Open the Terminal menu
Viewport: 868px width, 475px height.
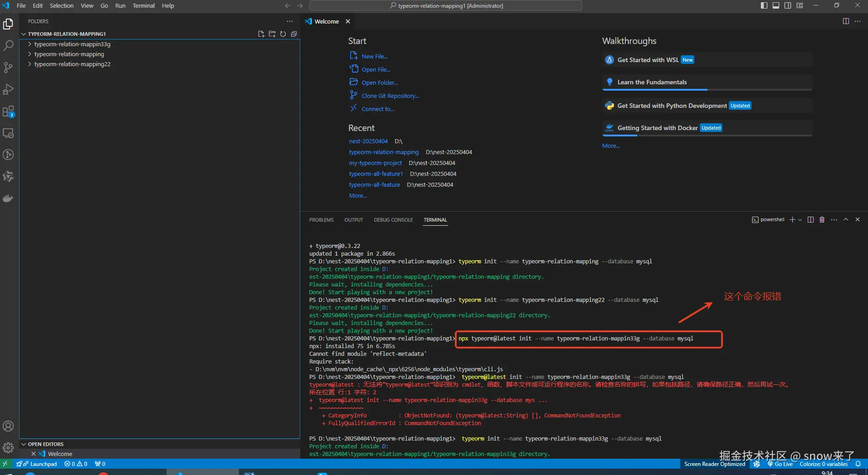pos(143,5)
